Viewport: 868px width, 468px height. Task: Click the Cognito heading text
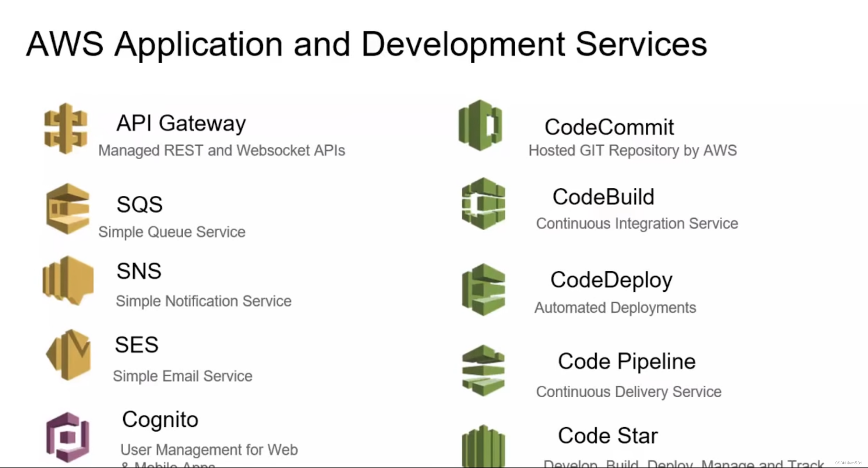pyautogui.click(x=160, y=419)
